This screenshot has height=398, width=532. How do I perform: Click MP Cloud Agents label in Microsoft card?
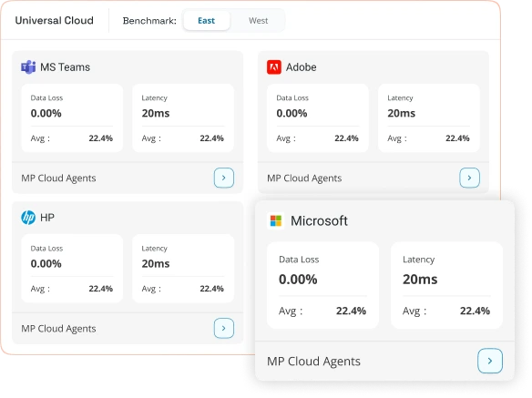314,362
